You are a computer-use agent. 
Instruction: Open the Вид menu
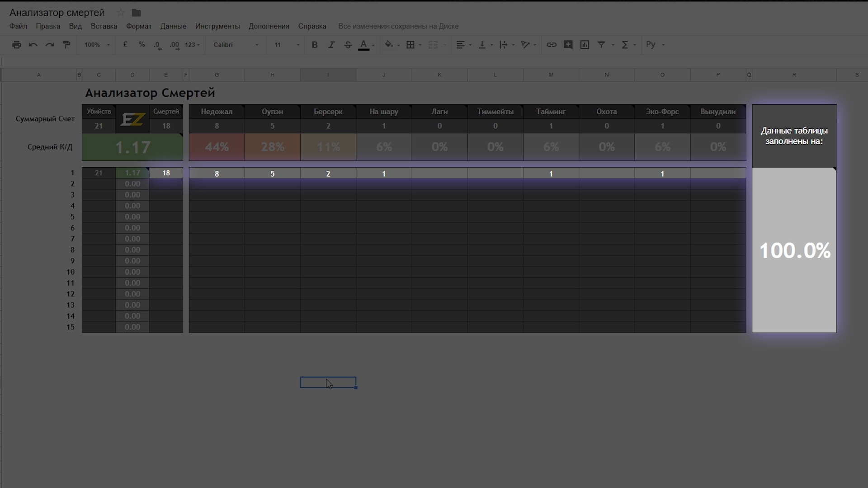coord(75,26)
